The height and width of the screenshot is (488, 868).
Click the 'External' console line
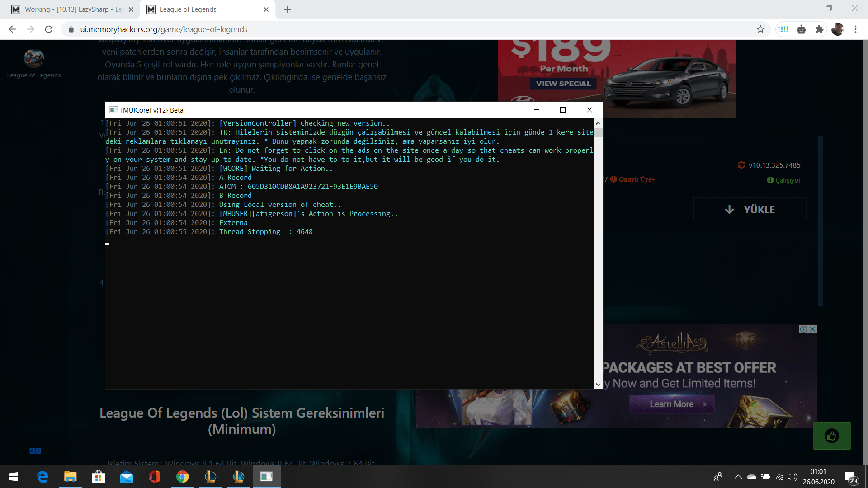tap(235, 222)
